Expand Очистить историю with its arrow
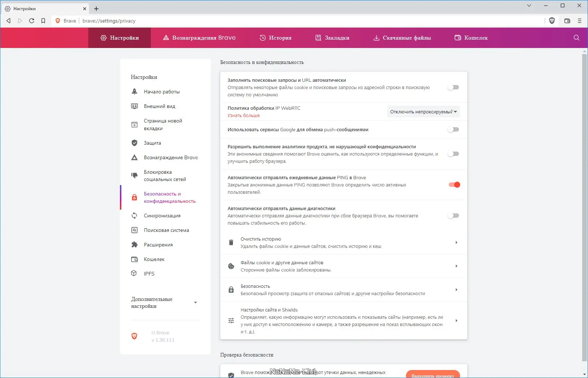The height and width of the screenshot is (378, 588). [x=456, y=242]
